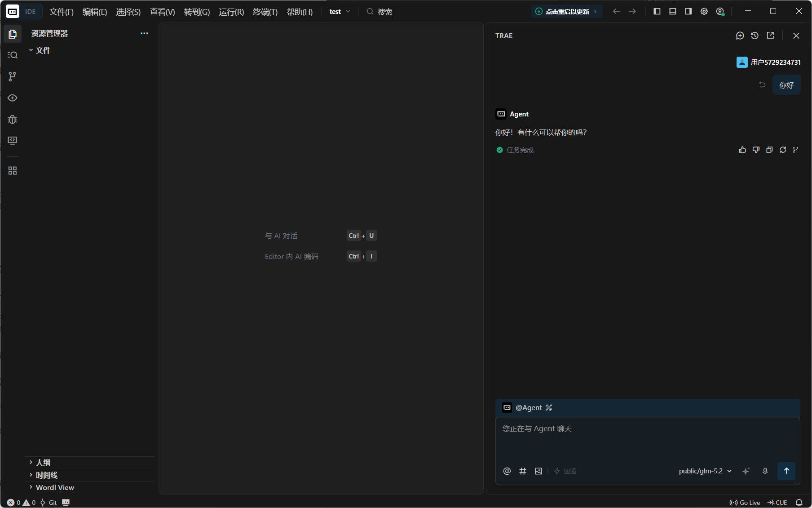Open the 帮助(H) menu

300,12
